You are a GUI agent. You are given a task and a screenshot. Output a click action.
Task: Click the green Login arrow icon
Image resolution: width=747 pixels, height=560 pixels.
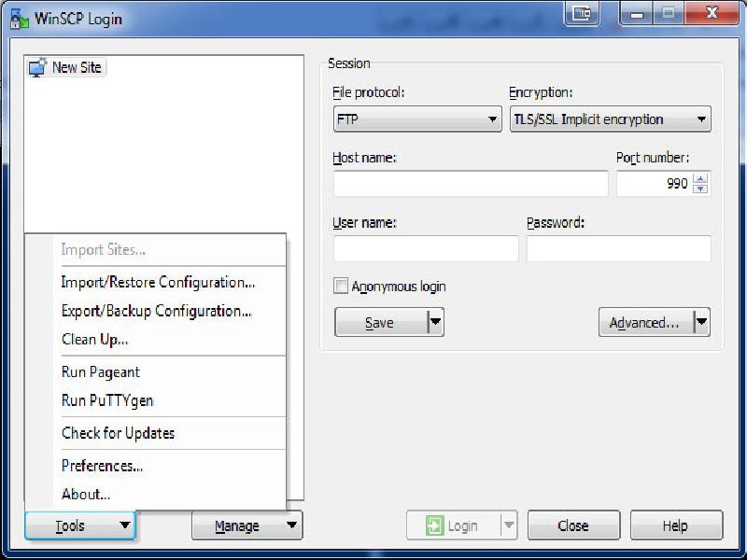(434, 525)
